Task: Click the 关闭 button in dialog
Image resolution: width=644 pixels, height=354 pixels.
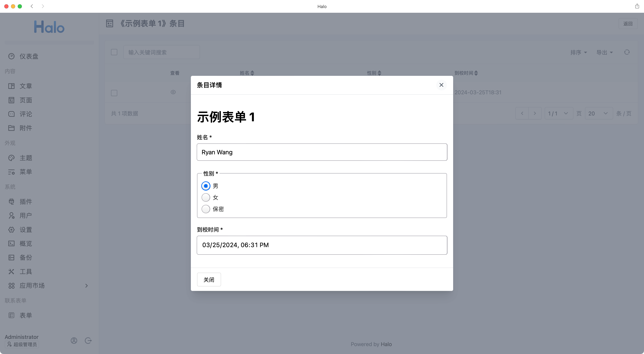Action: [x=209, y=280]
